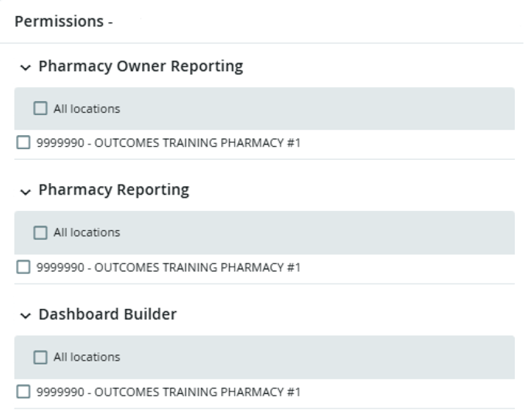Collapse the Dashboard Builder section chevron
Screen dimensions: 532x414
tap(27, 315)
